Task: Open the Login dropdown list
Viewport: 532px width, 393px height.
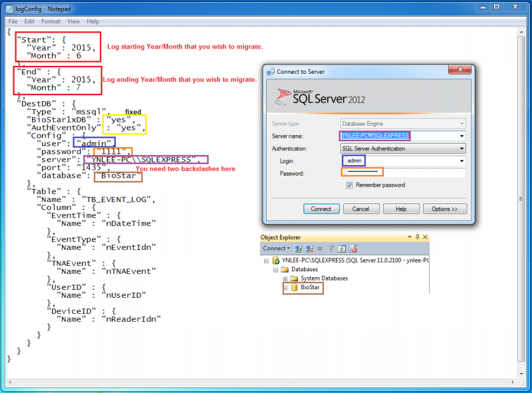Action: (461, 161)
